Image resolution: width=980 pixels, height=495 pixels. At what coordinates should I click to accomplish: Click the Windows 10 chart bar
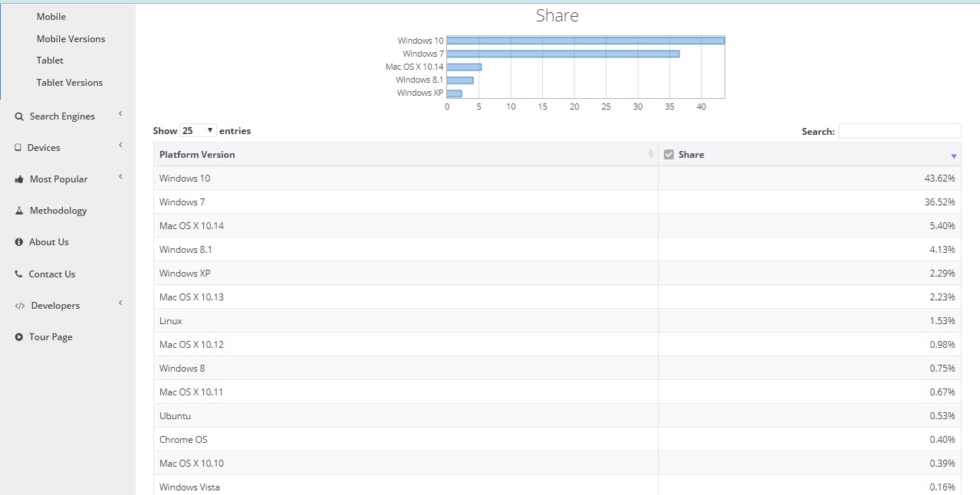coord(586,41)
